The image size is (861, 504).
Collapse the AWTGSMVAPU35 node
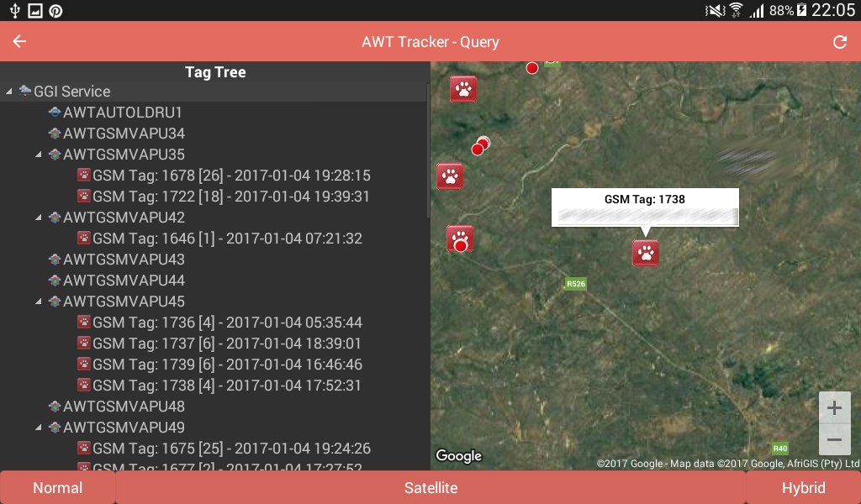[x=39, y=155]
